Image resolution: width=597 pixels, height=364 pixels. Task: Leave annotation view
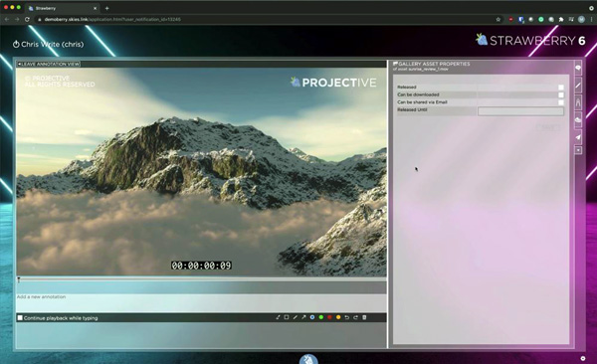(49, 64)
